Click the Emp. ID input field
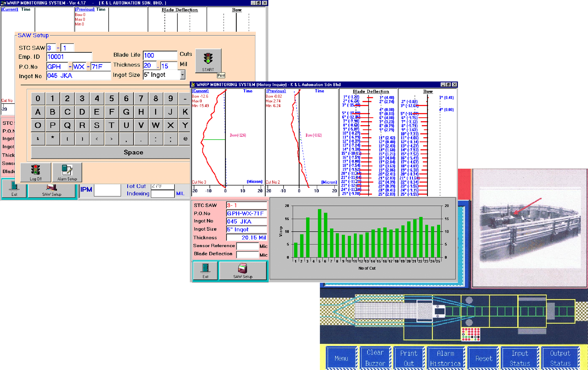The height and width of the screenshot is (370, 588). pos(69,57)
